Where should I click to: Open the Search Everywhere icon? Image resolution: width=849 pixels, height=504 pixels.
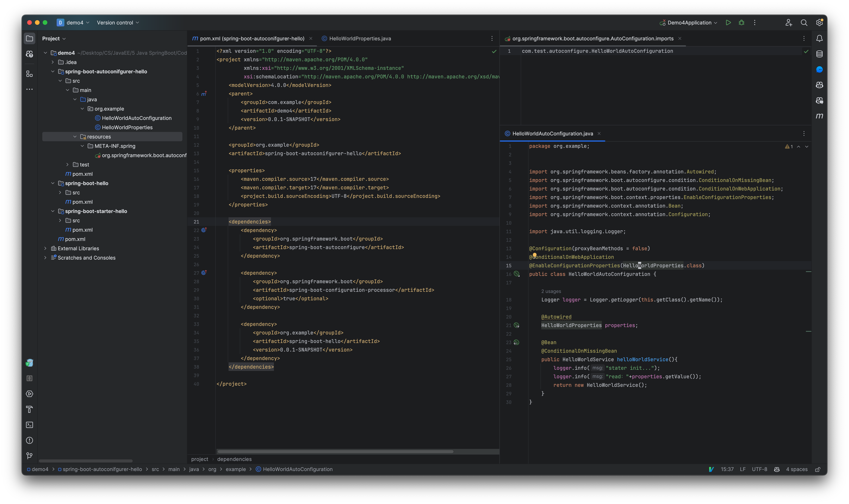coord(804,23)
